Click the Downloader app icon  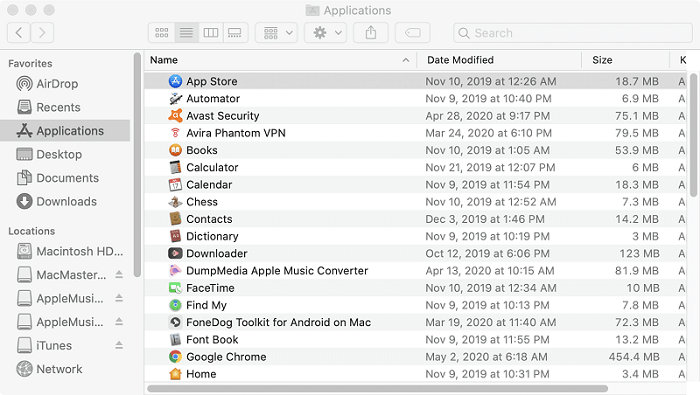coord(175,254)
